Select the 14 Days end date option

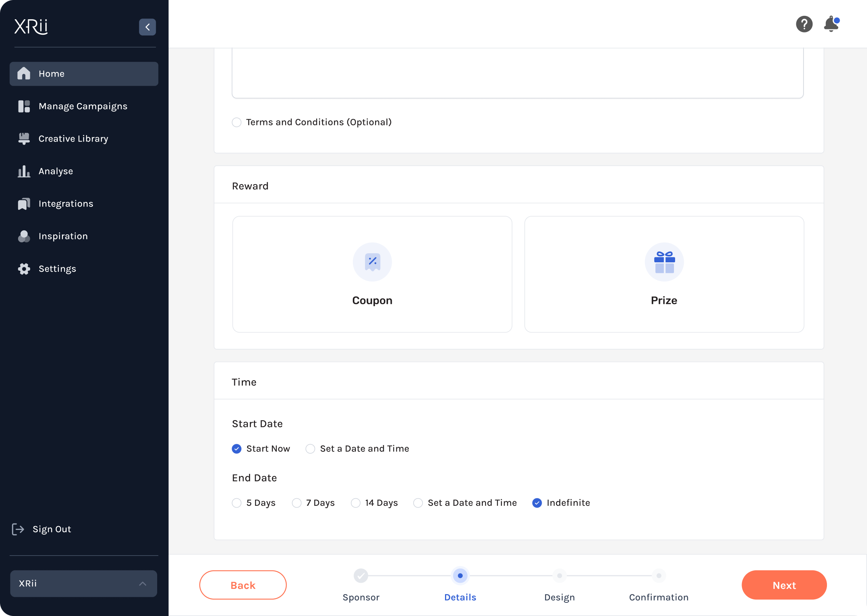click(x=355, y=503)
